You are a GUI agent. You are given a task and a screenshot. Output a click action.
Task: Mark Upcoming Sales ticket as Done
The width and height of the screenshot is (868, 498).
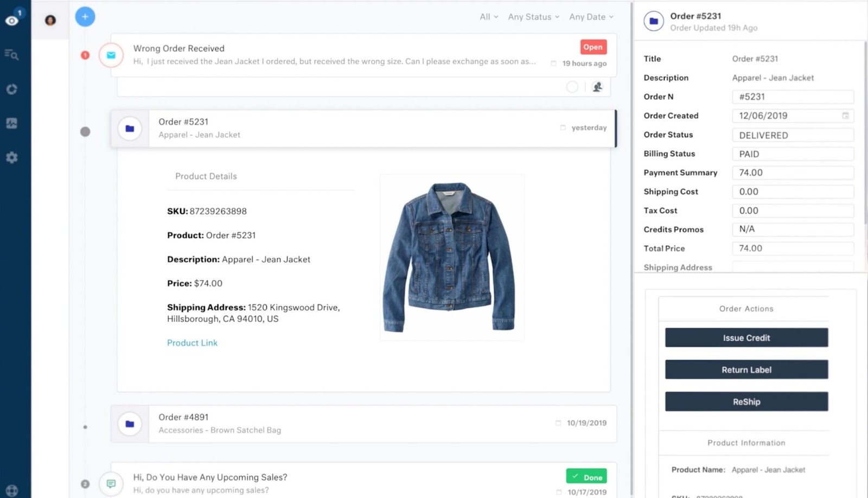click(x=586, y=475)
